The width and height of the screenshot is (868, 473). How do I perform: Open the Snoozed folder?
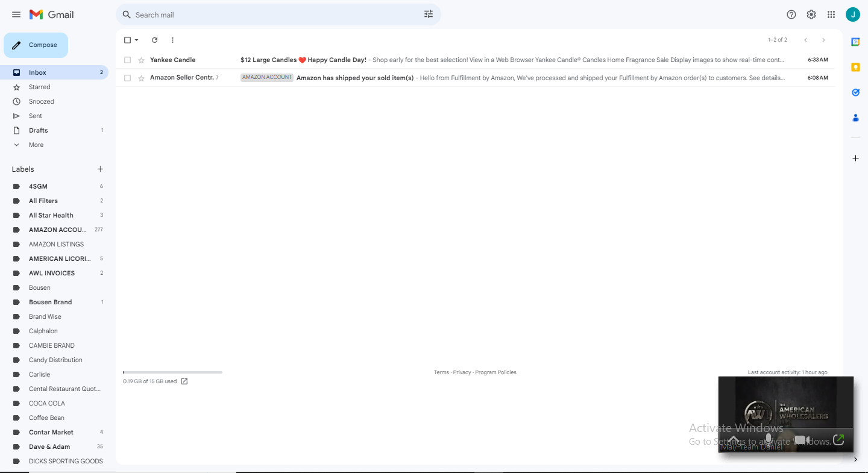pyautogui.click(x=54, y=101)
